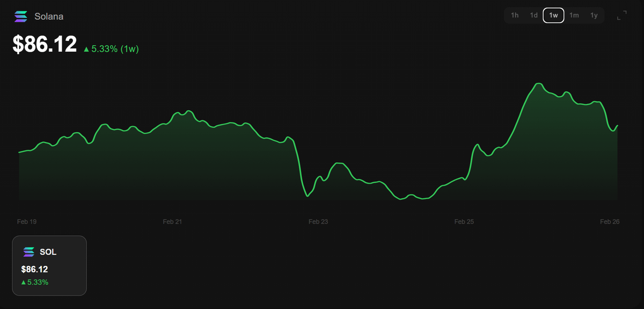The width and height of the screenshot is (644, 309).
Task: Select the 1m time range
Action: pyautogui.click(x=574, y=16)
